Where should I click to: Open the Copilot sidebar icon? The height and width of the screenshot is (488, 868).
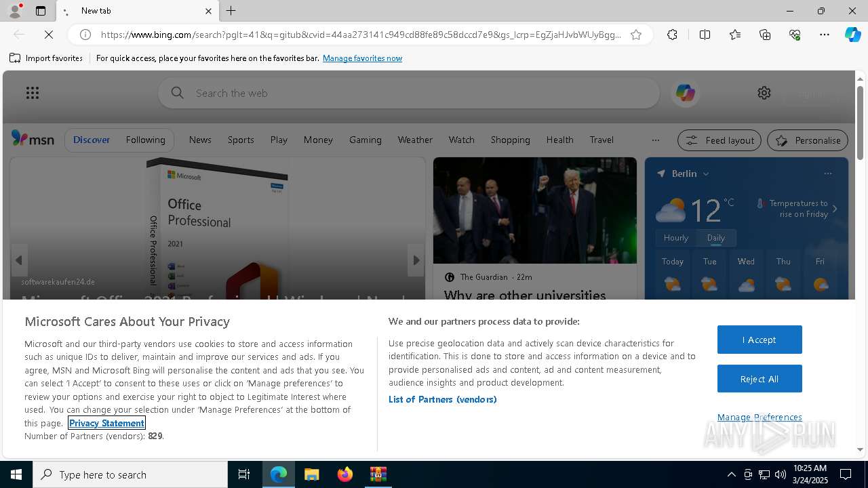tap(852, 35)
